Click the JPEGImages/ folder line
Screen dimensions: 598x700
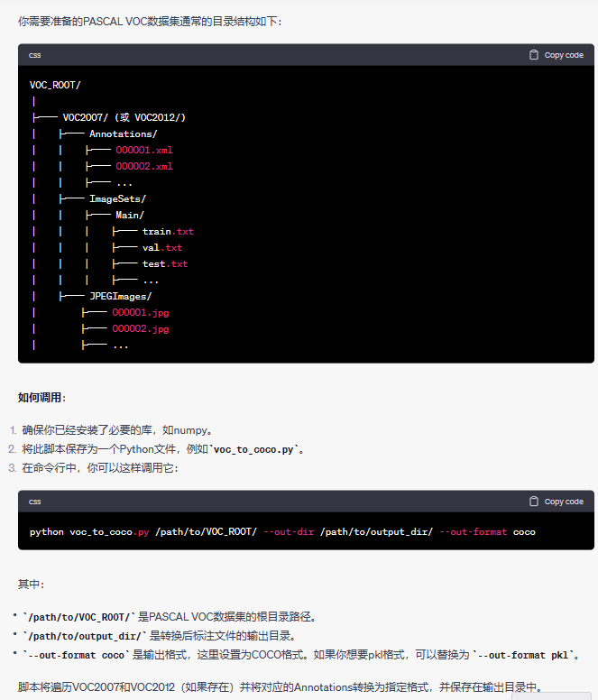click(121, 296)
